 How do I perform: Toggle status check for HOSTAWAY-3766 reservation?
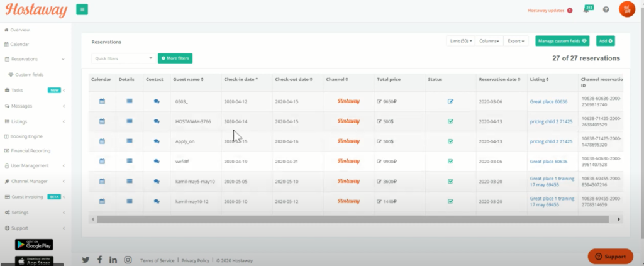point(450,121)
